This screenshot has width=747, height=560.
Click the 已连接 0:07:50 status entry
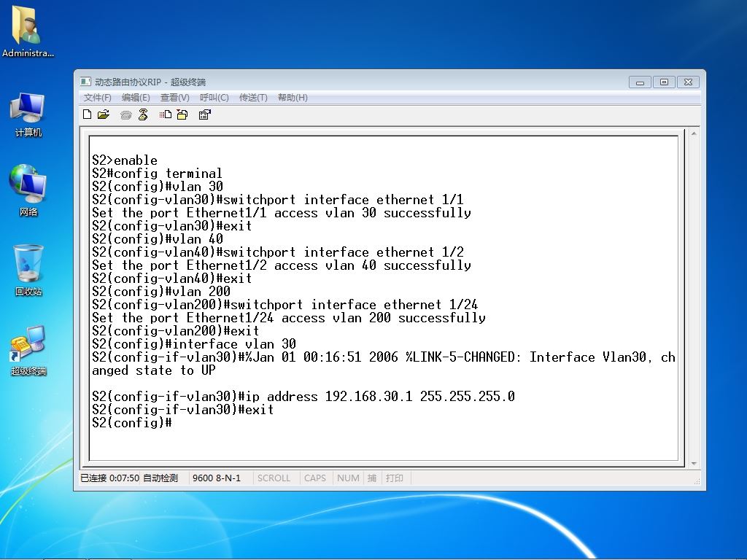tap(109, 478)
